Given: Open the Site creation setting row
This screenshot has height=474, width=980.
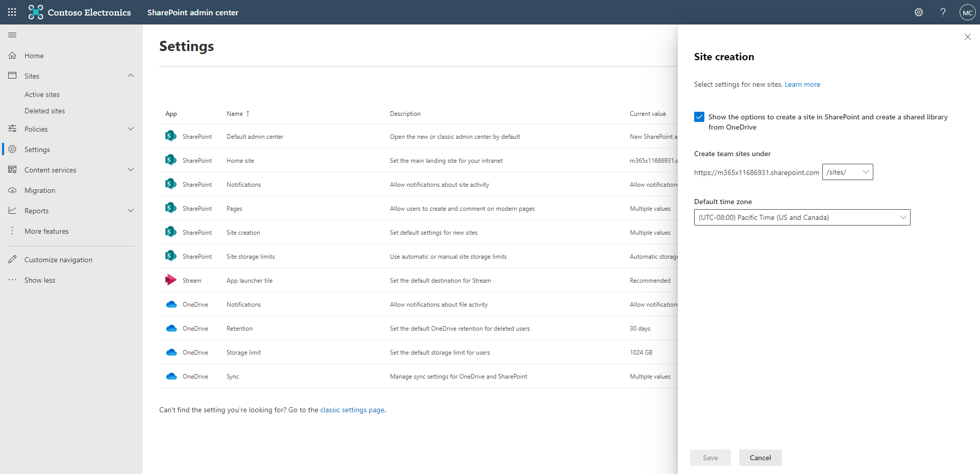Looking at the screenshot, I should click(243, 232).
